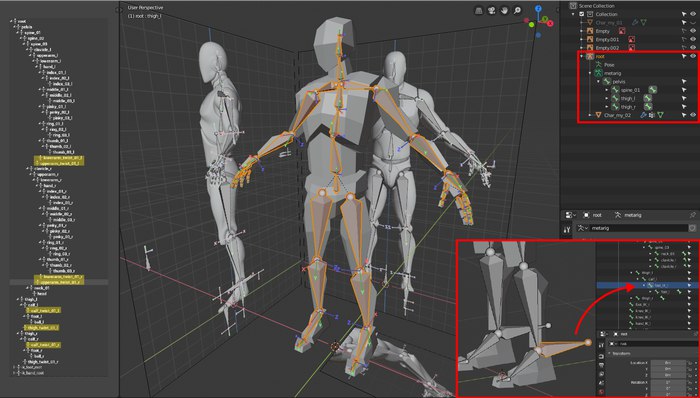Image resolution: width=700 pixels, height=398 pixels.
Task: Click modifier wrench icon on Char_my_02
Action: [643, 115]
